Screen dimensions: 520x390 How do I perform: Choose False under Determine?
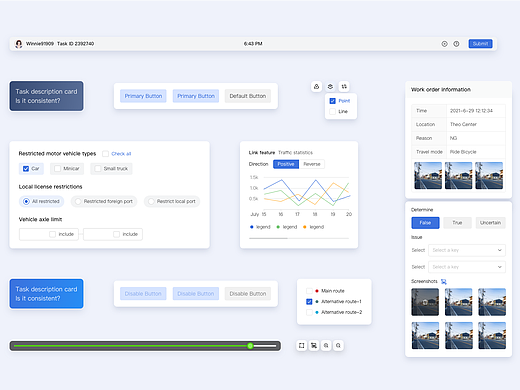425,223
